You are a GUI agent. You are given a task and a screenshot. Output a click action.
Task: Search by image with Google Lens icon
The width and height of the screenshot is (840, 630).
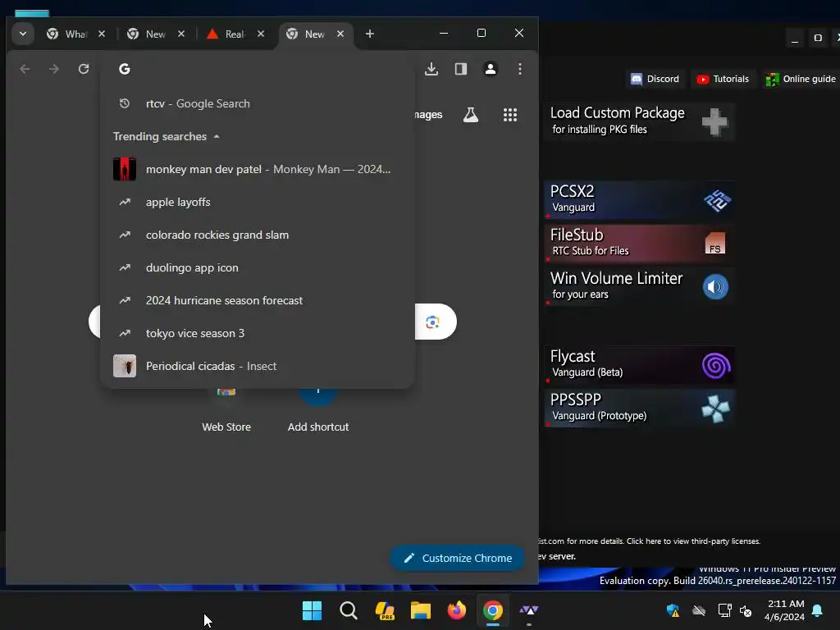click(x=432, y=322)
